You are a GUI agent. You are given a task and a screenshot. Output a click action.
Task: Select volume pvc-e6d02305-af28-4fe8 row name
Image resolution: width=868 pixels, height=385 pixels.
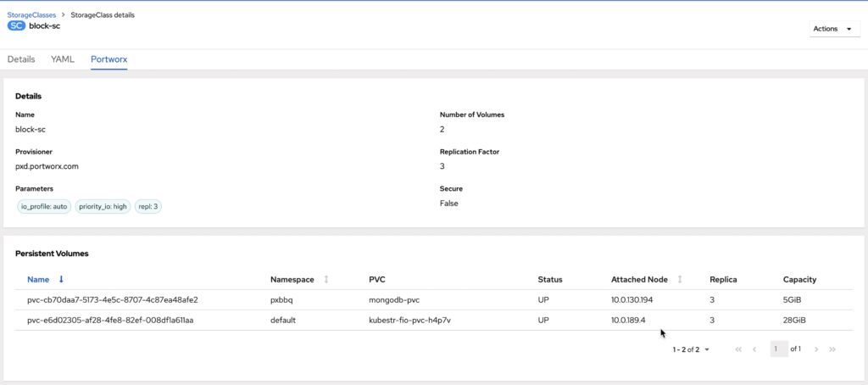click(x=110, y=321)
